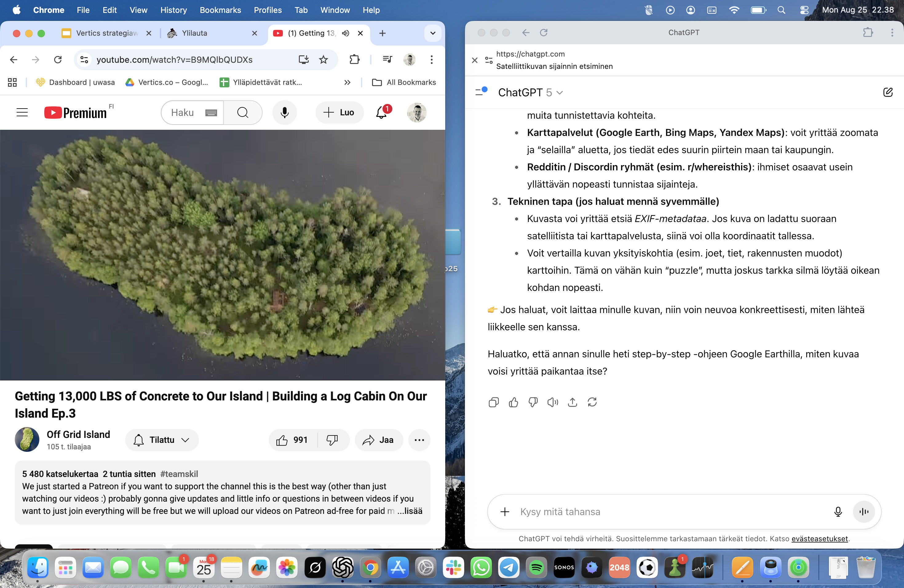Mute the YouTube tab audio icon
This screenshot has width=904, height=588.
pyautogui.click(x=345, y=33)
